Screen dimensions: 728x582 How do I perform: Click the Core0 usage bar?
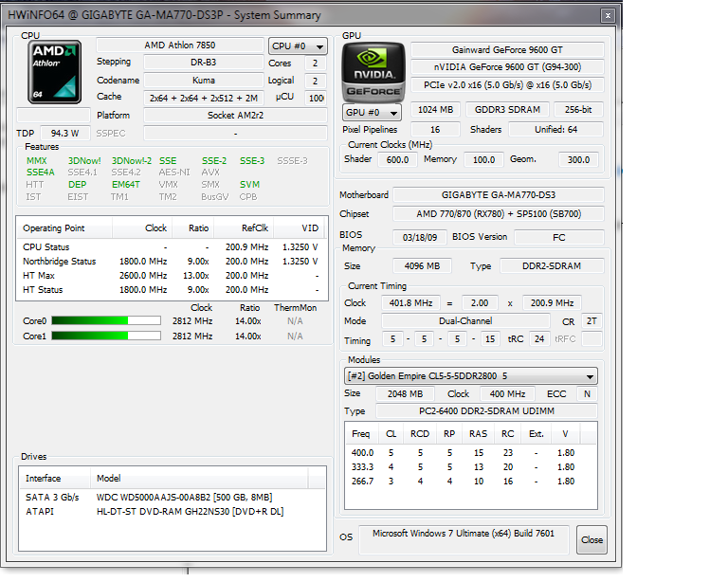[x=106, y=320]
